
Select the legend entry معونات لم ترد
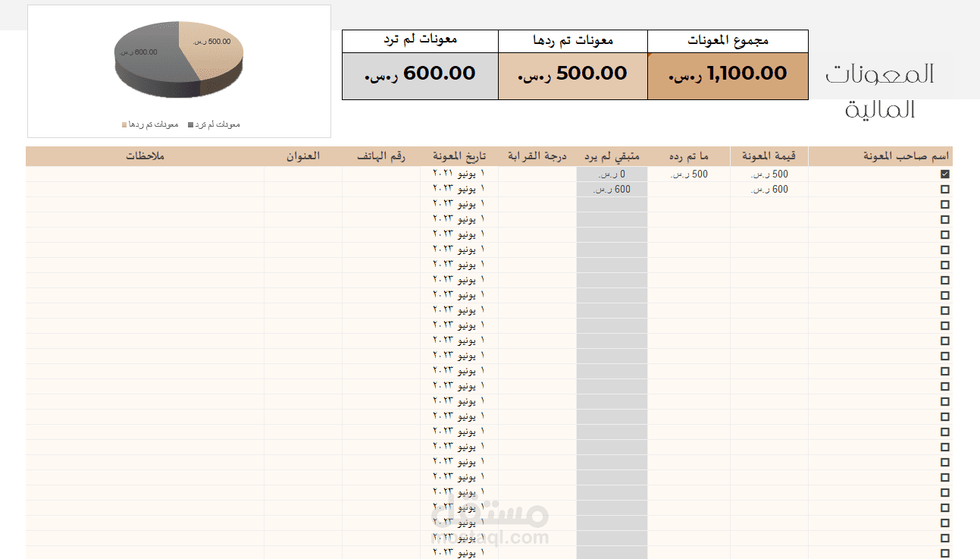pos(214,124)
